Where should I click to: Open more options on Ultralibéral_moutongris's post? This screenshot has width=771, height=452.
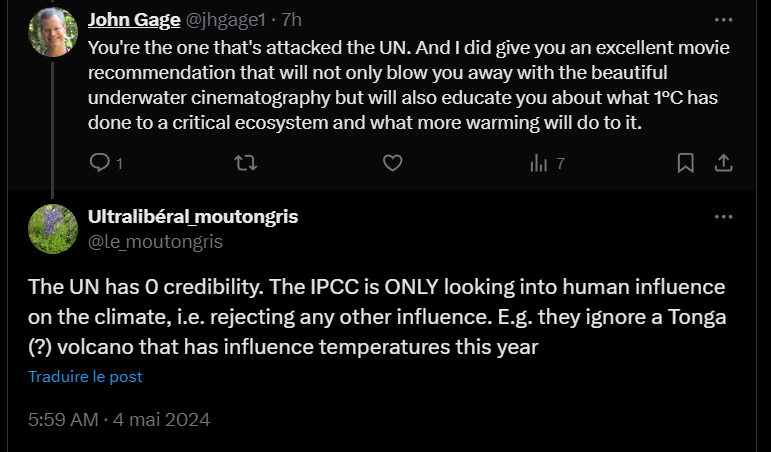pos(723,217)
